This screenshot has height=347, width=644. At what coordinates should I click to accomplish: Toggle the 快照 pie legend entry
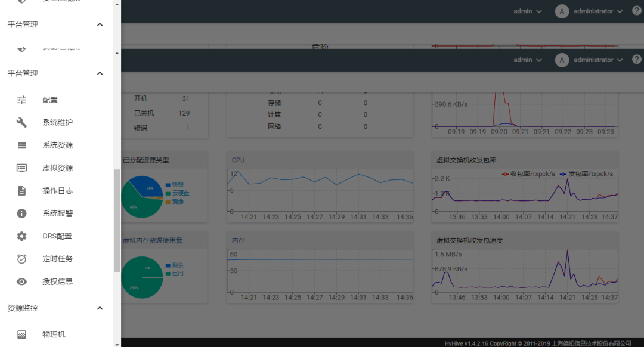coord(175,185)
